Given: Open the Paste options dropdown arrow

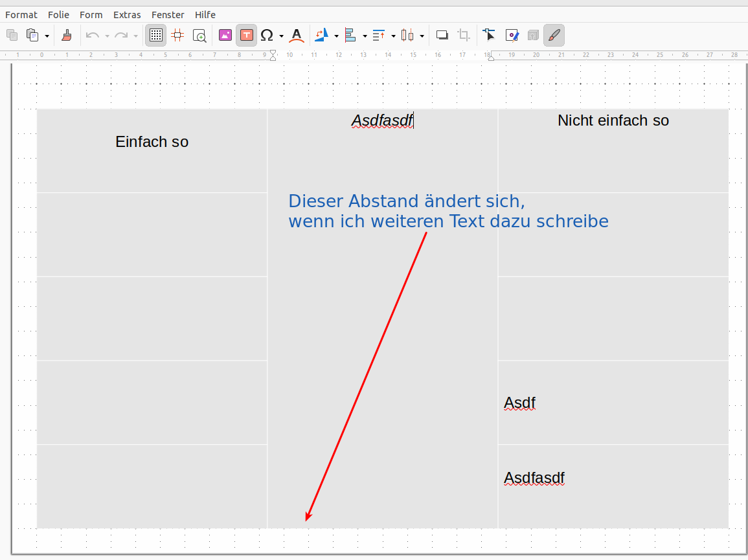Looking at the screenshot, I should [x=47, y=36].
